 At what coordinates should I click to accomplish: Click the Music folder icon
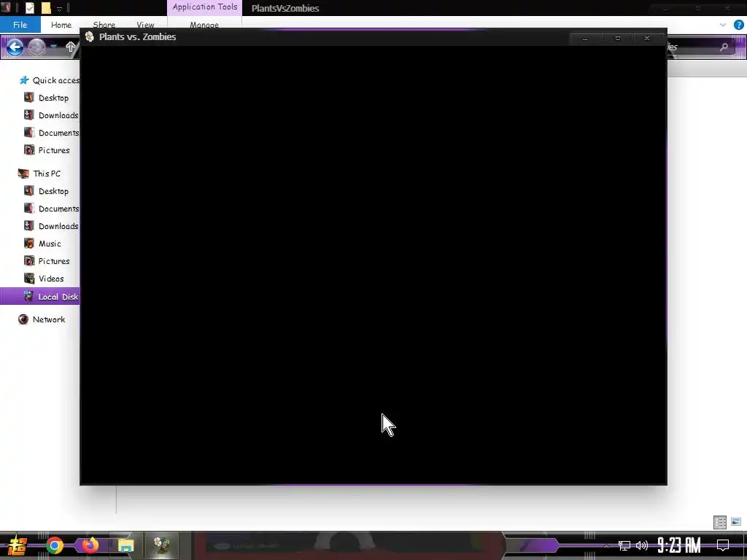point(29,244)
